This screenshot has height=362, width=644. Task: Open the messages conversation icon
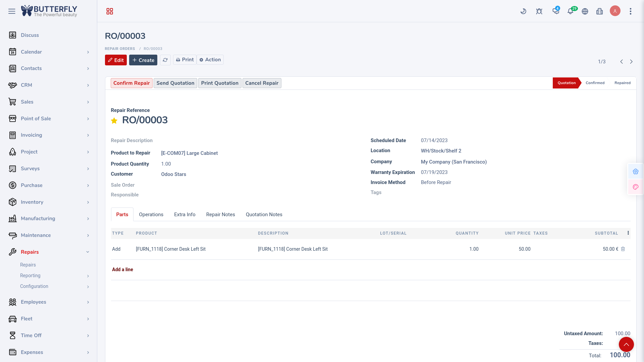click(556, 11)
